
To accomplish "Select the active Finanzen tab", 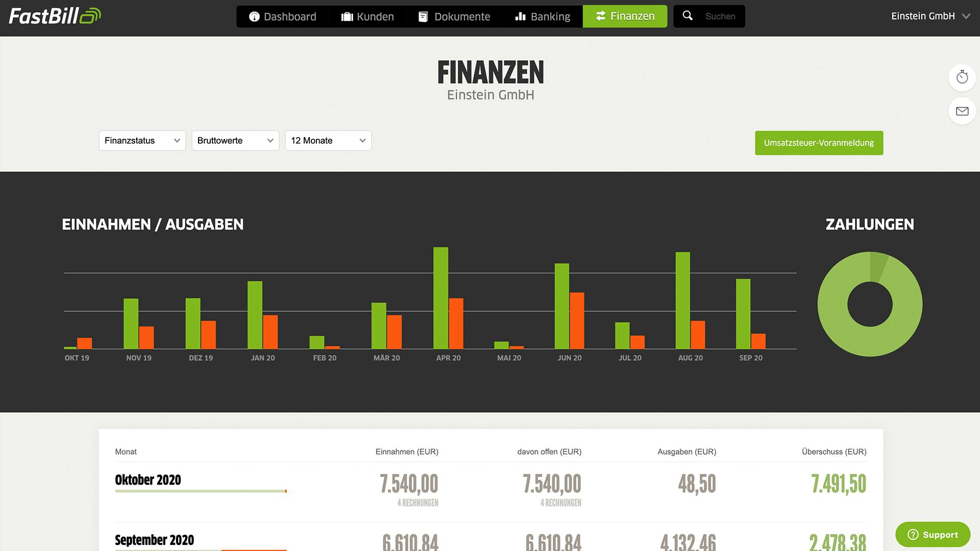I will tap(625, 16).
